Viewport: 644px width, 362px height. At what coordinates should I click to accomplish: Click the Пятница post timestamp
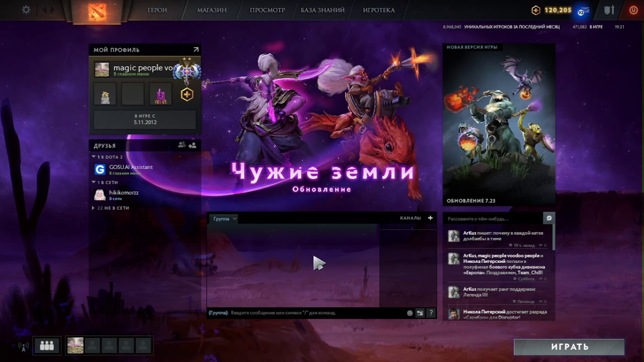coord(526,302)
